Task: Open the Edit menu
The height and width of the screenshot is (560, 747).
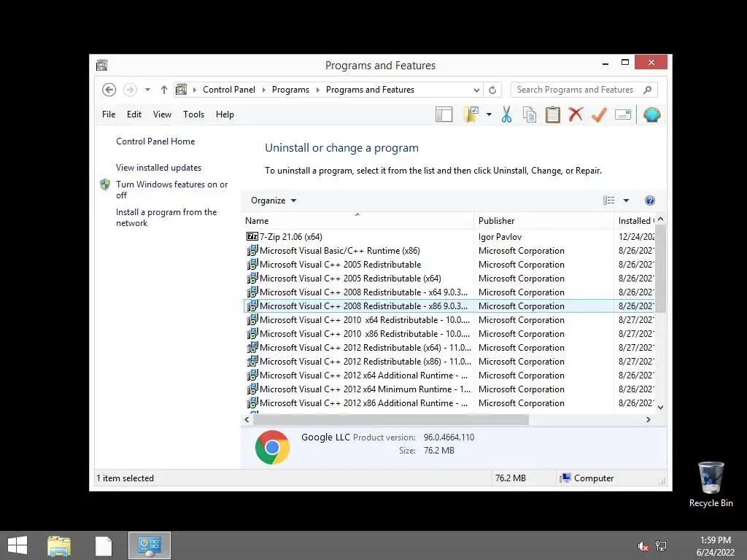Action: pyautogui.click(x=134, y=114)
